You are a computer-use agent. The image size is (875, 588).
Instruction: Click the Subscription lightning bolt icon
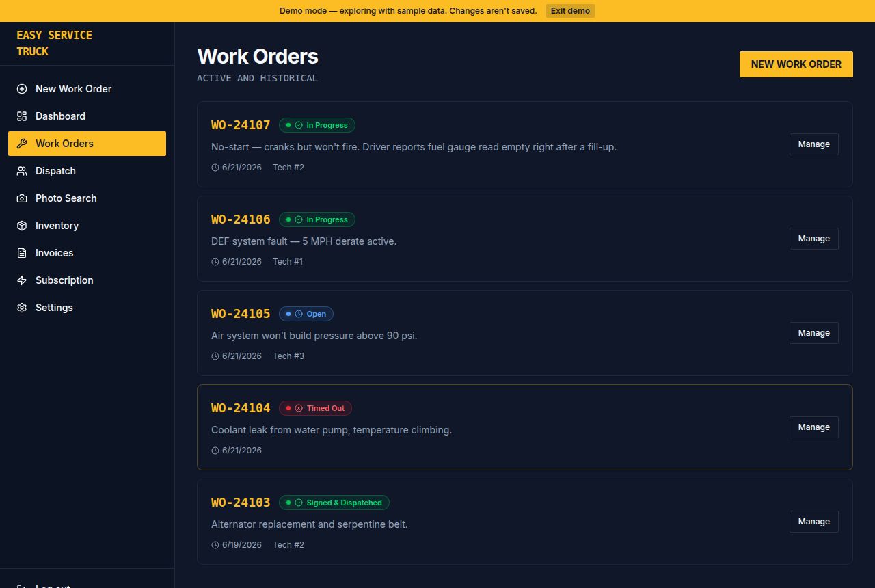22,280
